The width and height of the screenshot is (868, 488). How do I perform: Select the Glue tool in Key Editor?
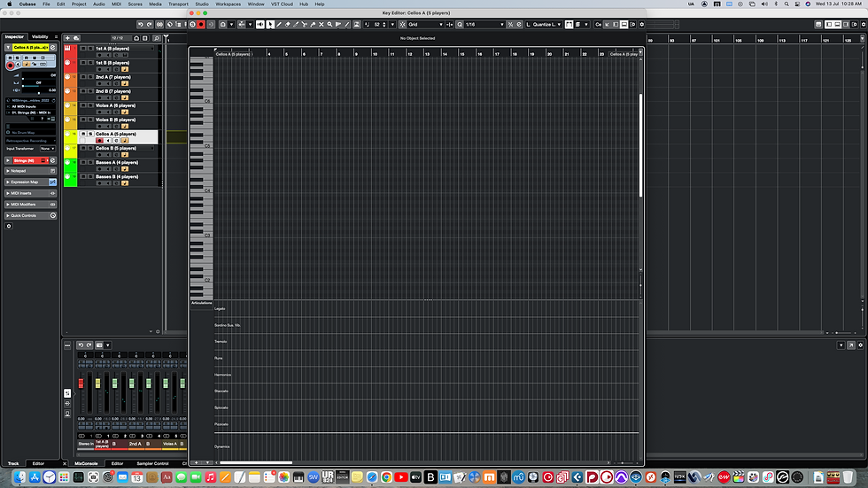pos(313,24)
